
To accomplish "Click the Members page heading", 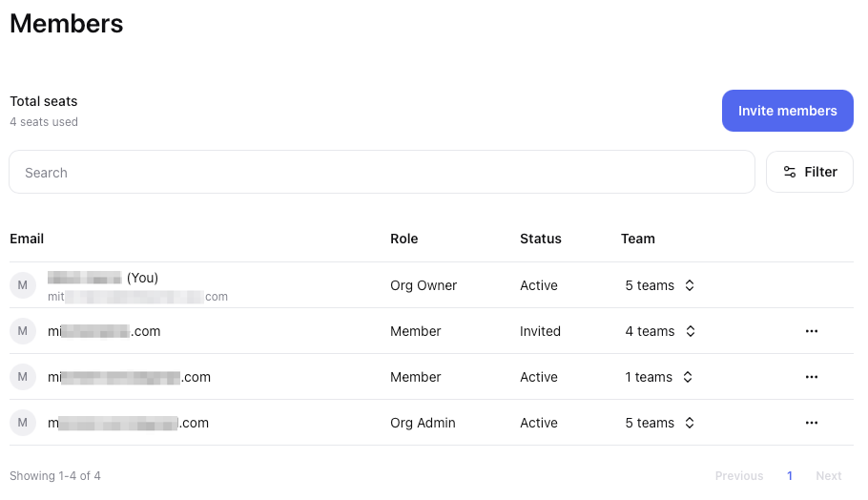I will point(67,24).
